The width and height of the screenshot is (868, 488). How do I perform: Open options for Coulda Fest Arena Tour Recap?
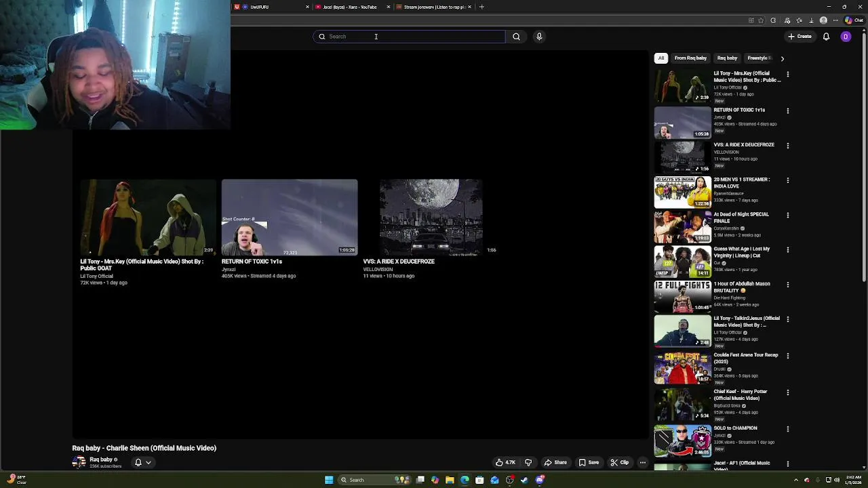tap(787, 356)
